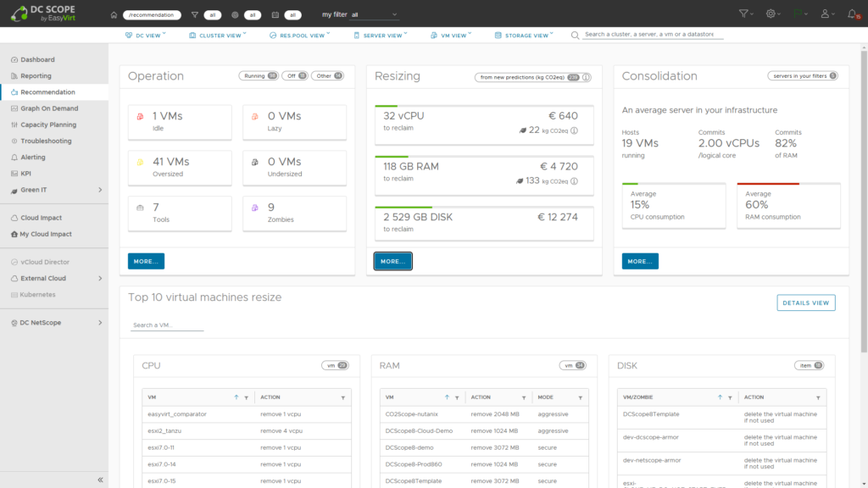
Task: Toggle the Running filter chip
Action: (259, 75)
